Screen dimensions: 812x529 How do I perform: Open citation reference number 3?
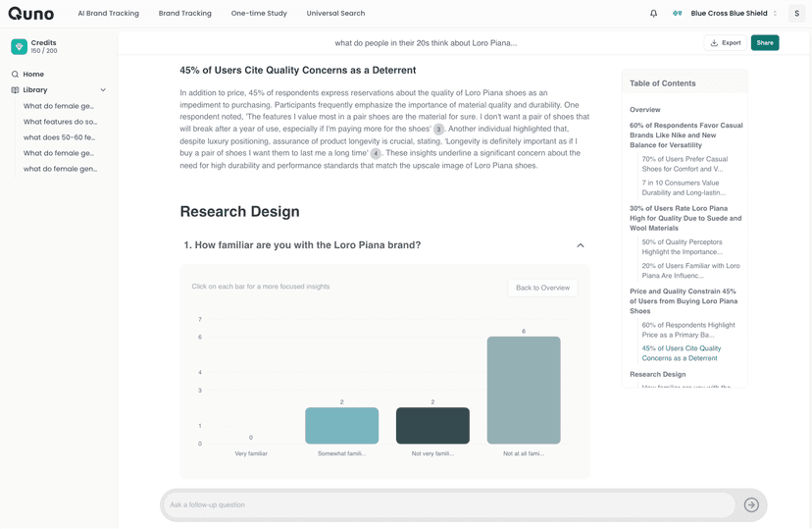[x=438, y=130]
